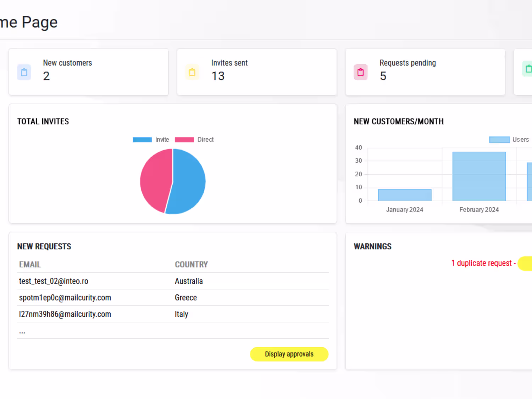Click the EMAIL column header
The image size is (532, 399).
(30, 264)
